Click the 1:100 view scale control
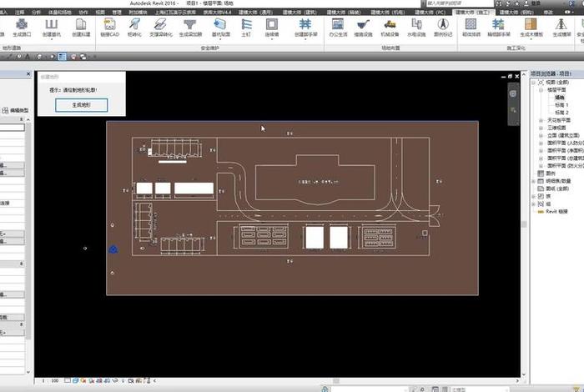The image size is (584, 392). tap(50, 381)
